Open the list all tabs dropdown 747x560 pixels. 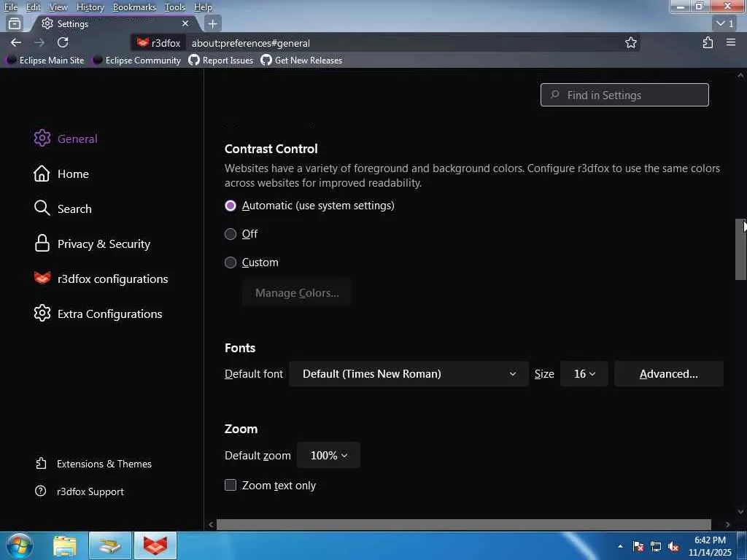[x=725, y=23]
